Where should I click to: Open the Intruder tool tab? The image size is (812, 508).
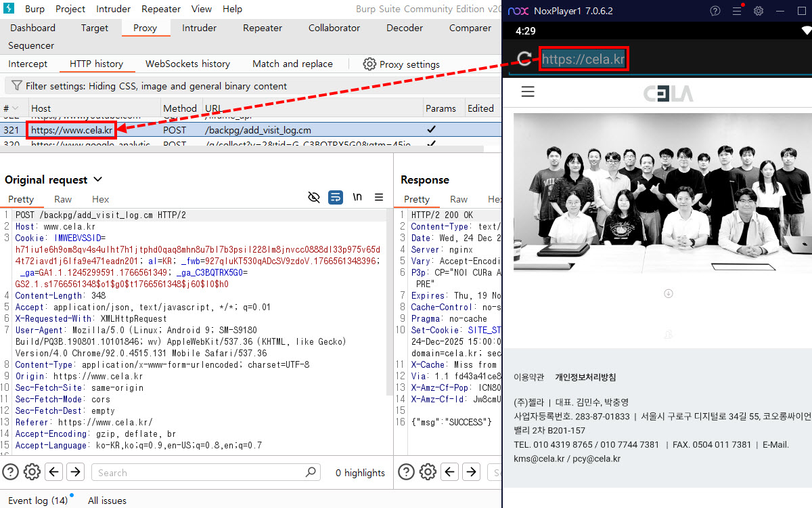[200, 28]
